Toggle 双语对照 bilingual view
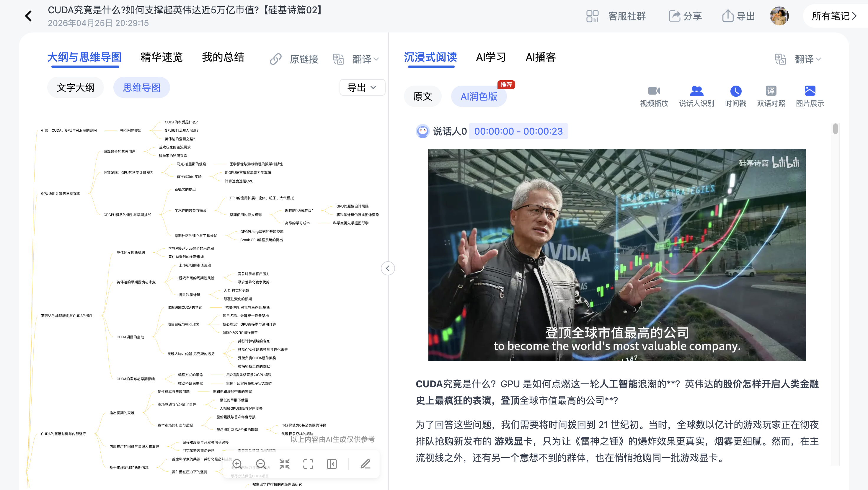Screen dimensions: 868x490 771,97
